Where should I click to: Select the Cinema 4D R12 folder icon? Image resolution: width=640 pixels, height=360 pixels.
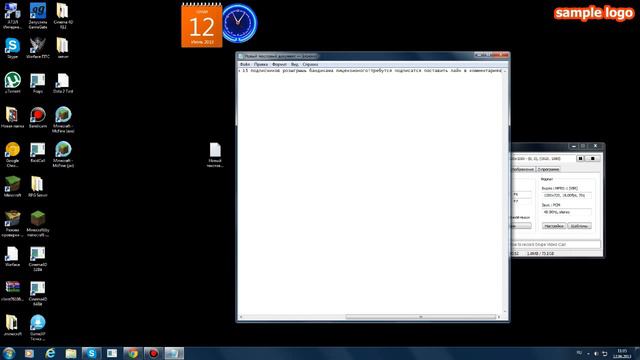point(63,16)
